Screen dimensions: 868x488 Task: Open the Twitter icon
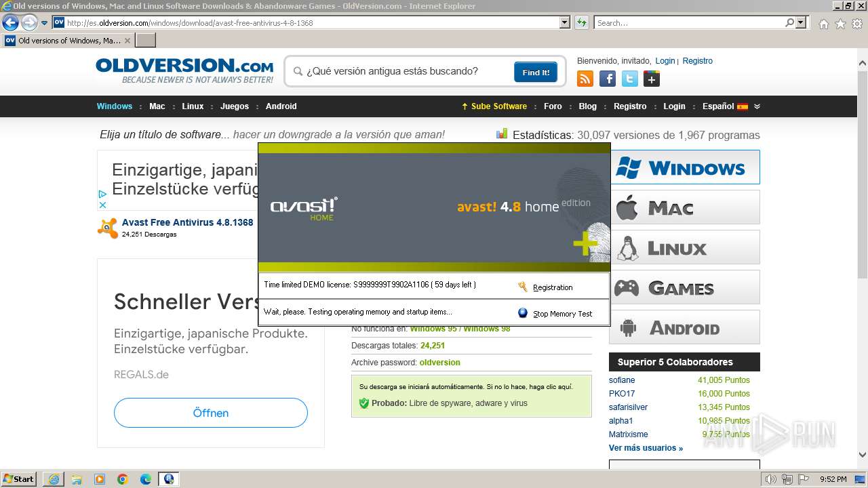point(630,79)
